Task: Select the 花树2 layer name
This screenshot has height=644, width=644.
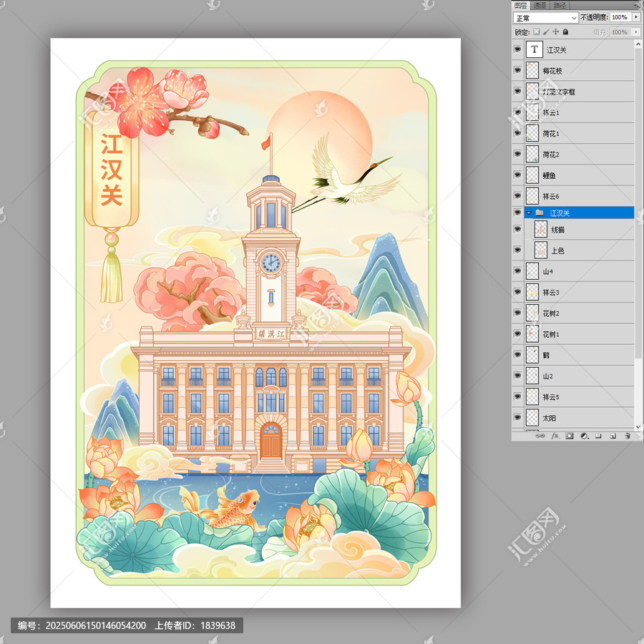Action: [x=551, y=313]
